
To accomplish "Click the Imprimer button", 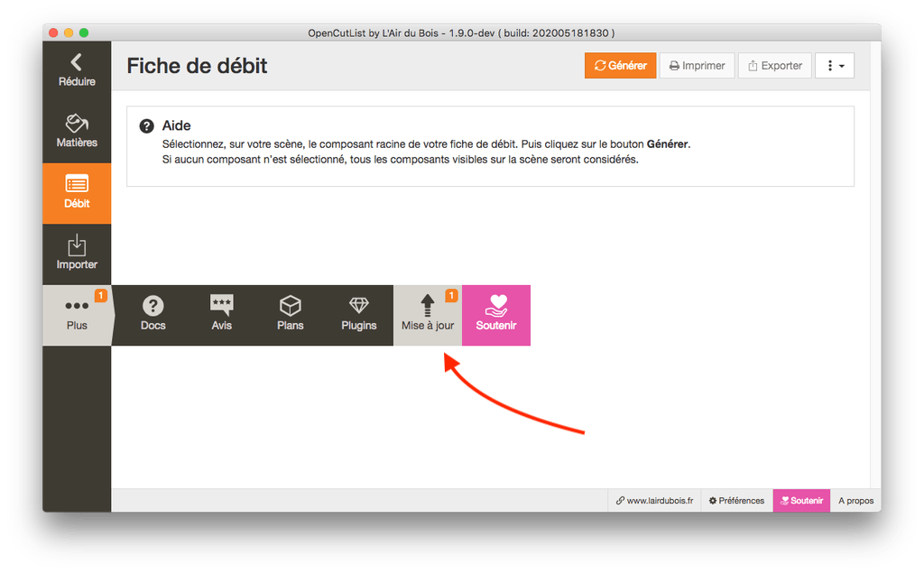I will [698, 66].
